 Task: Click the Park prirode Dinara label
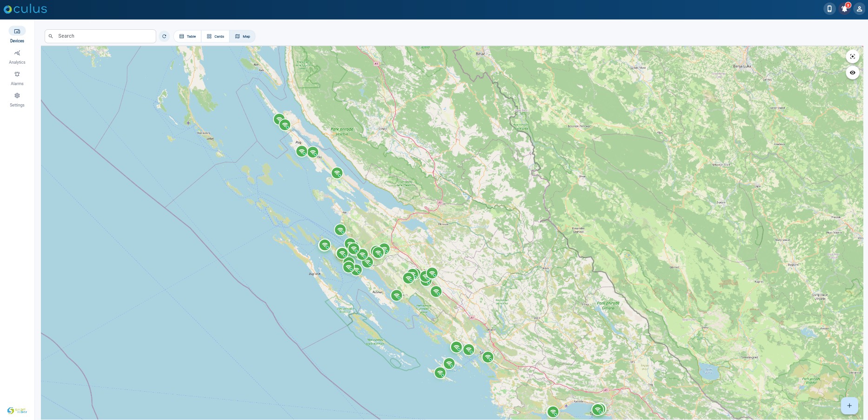(608, 305)
